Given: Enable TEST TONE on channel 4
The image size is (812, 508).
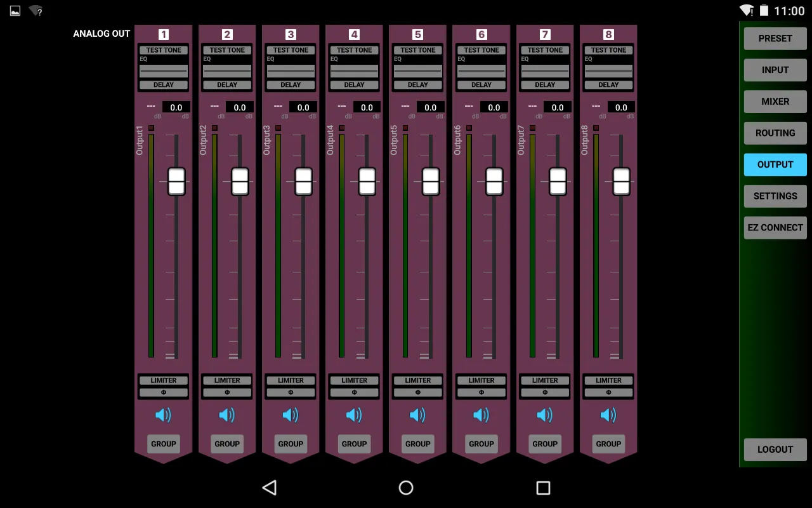Looking at the screenshot, I should (x=355, y=50).
